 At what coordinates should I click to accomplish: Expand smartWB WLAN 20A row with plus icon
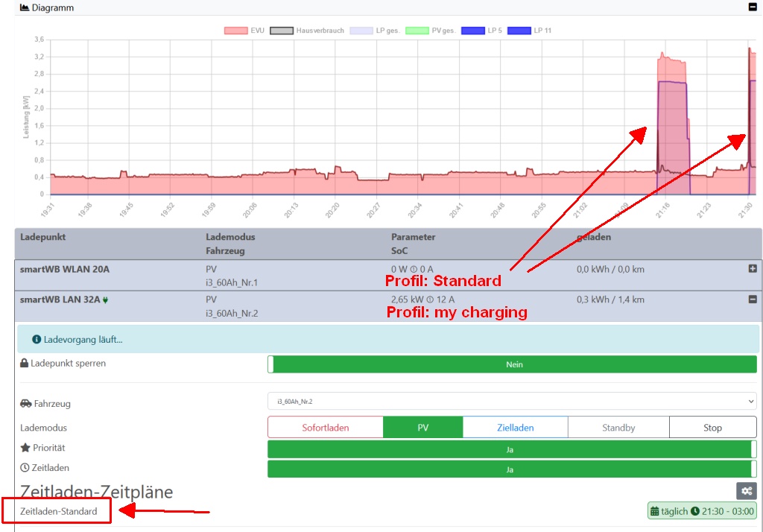coord(753,269)
